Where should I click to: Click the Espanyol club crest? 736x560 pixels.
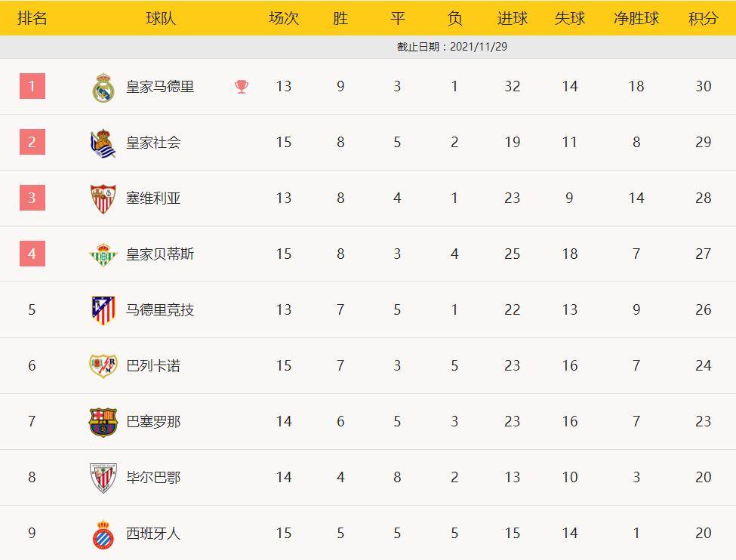pyautogui.click(x=103, y=534)
